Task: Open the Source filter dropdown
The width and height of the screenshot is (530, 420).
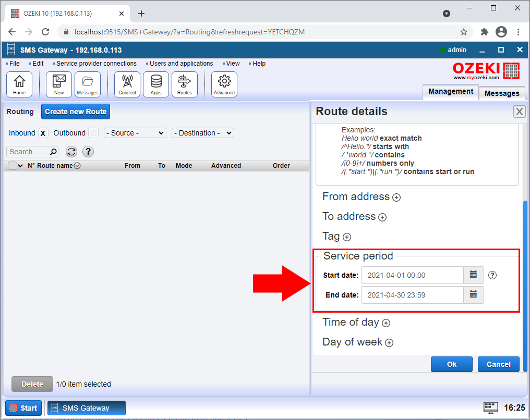Action: click(x=135, y=133)
